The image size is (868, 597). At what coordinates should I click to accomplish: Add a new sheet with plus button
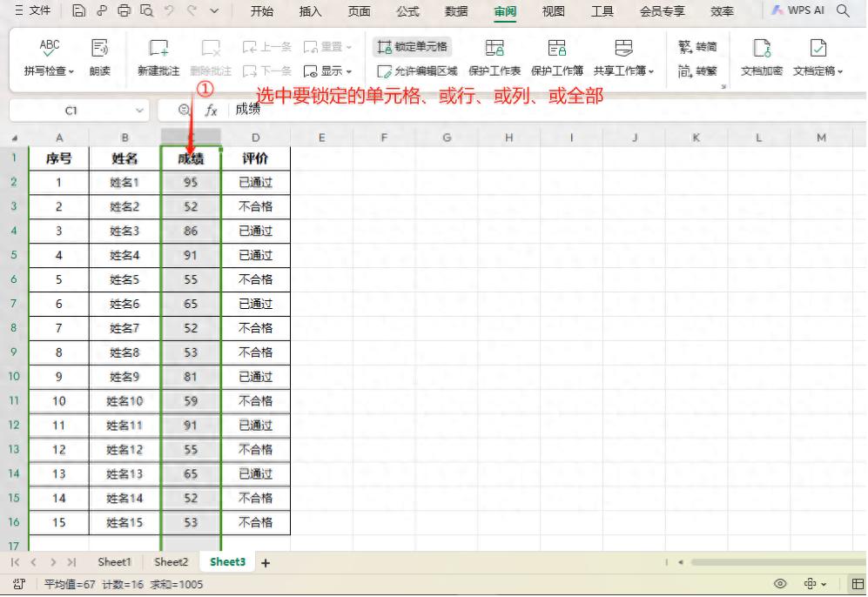(266, 563)
